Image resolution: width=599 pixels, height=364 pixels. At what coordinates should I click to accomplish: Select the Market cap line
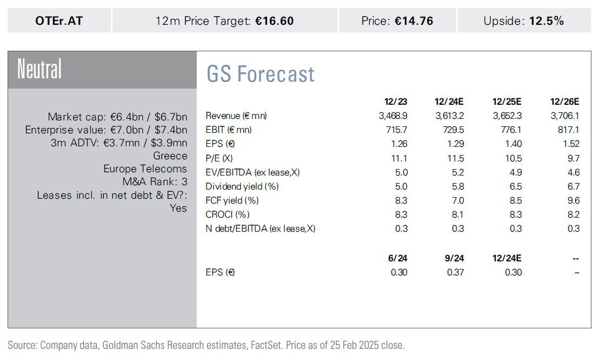click(x=117, y=117)
